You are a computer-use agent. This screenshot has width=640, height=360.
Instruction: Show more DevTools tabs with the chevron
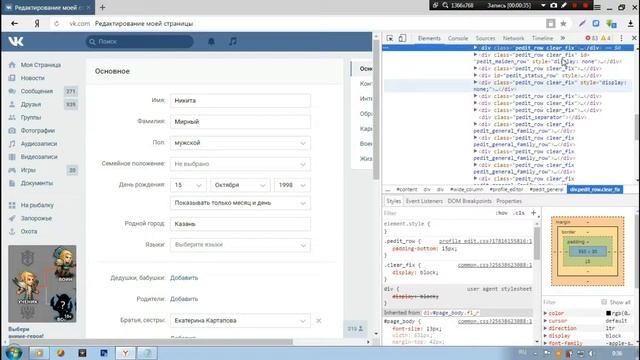click(563, 38)
